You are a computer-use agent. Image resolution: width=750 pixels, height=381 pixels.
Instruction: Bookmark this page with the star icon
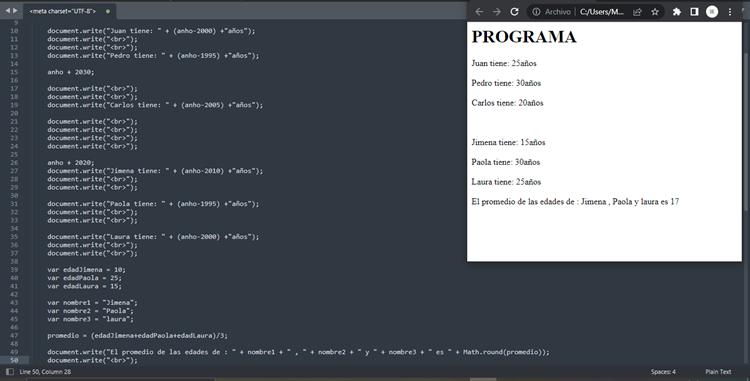655,12
